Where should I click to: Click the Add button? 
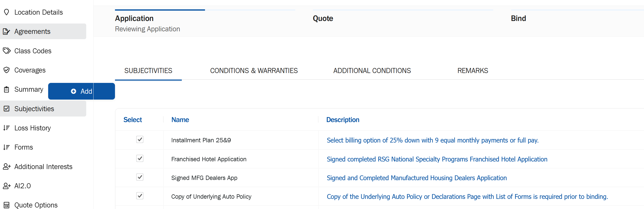(81, 91)
